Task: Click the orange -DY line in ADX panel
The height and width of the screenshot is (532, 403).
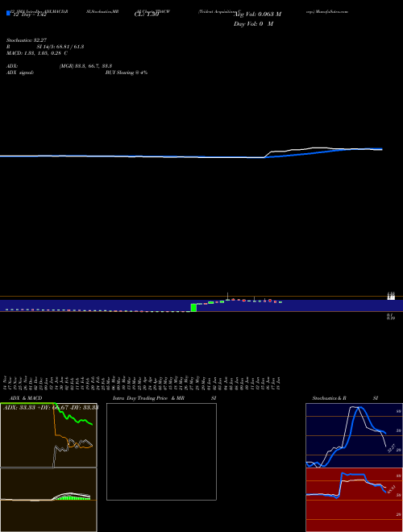Action: coord(61,436)
